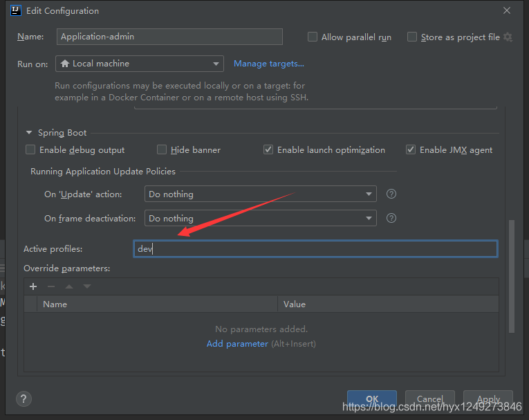Collapse the Spring Boot section

(29, 133)
